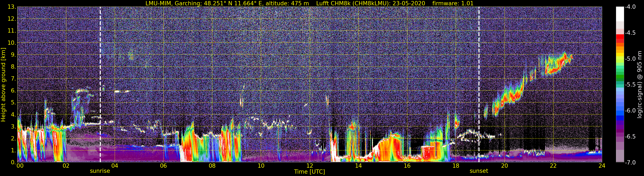This screenshot has width=644, height=176.
Task: Select the white dashed sunrise marker line
Action: [100, 85]
